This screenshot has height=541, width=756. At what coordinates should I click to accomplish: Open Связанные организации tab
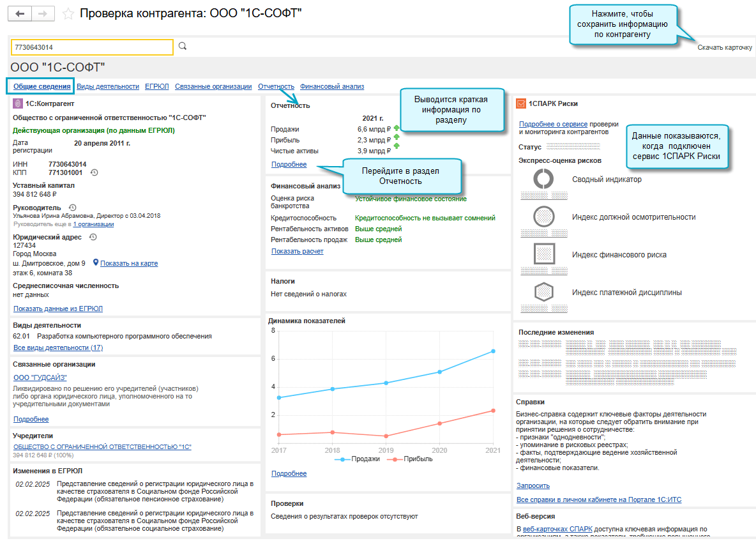click(x=213, y=86)
